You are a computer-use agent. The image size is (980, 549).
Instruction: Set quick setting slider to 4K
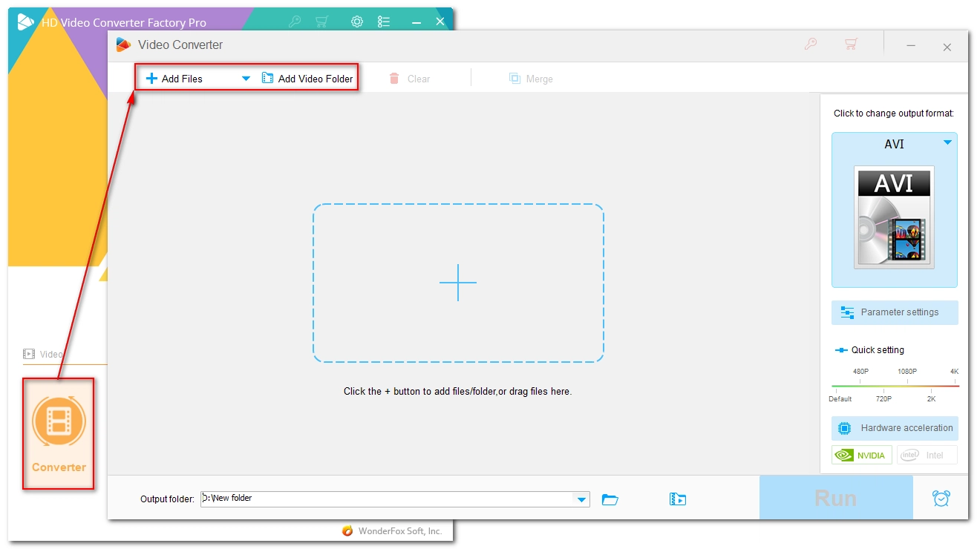954,372
